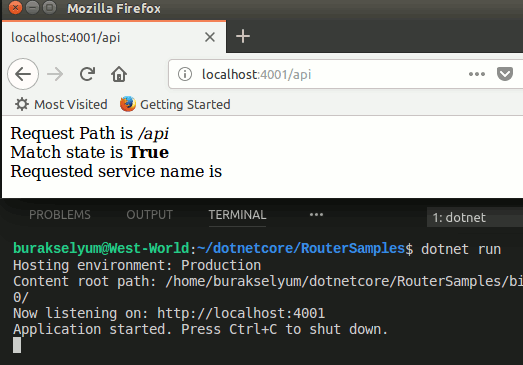Open the Firefox home page icon

coord(119,74)
